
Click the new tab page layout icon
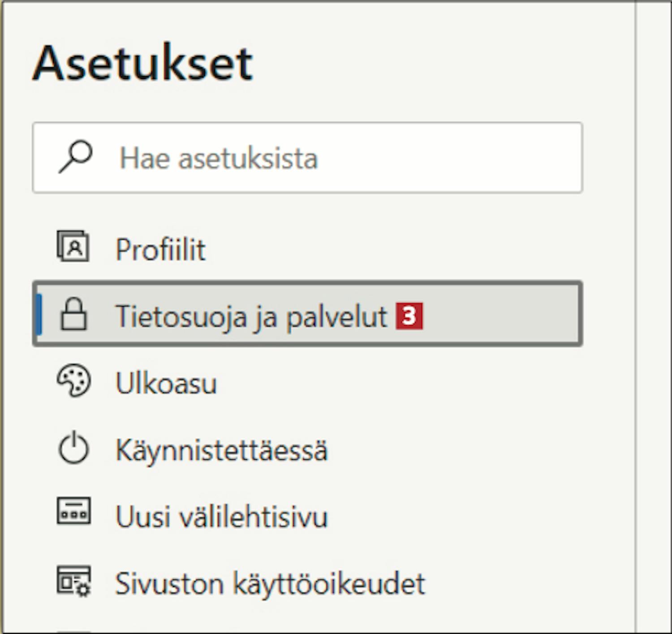coord(73,510)
